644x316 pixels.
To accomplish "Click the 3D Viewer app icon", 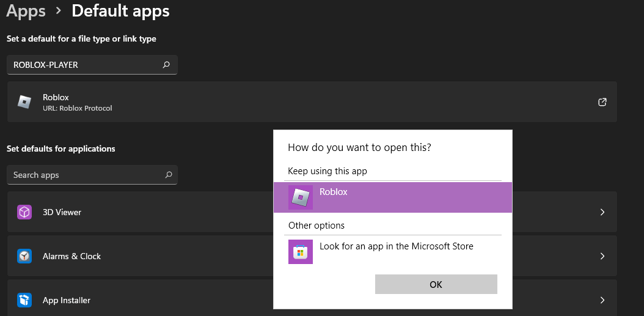I will pyautogui.click(x=24, y=212).
